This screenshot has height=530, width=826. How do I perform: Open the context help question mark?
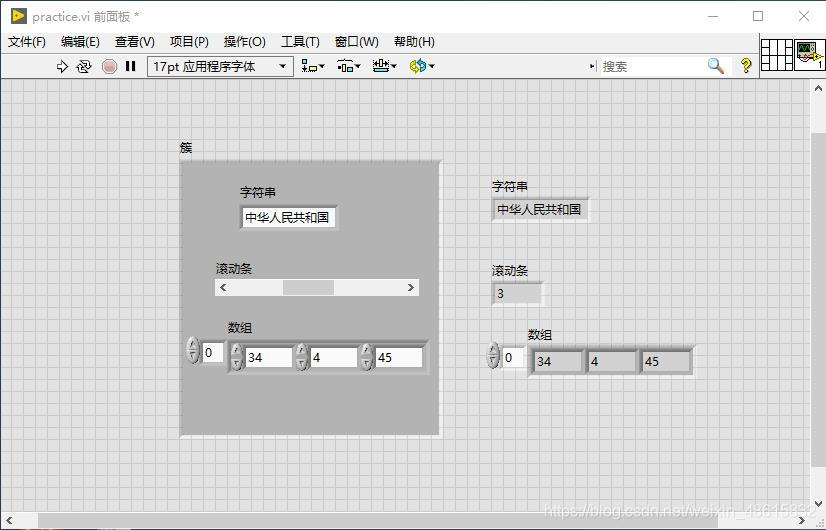click(745, 66)
